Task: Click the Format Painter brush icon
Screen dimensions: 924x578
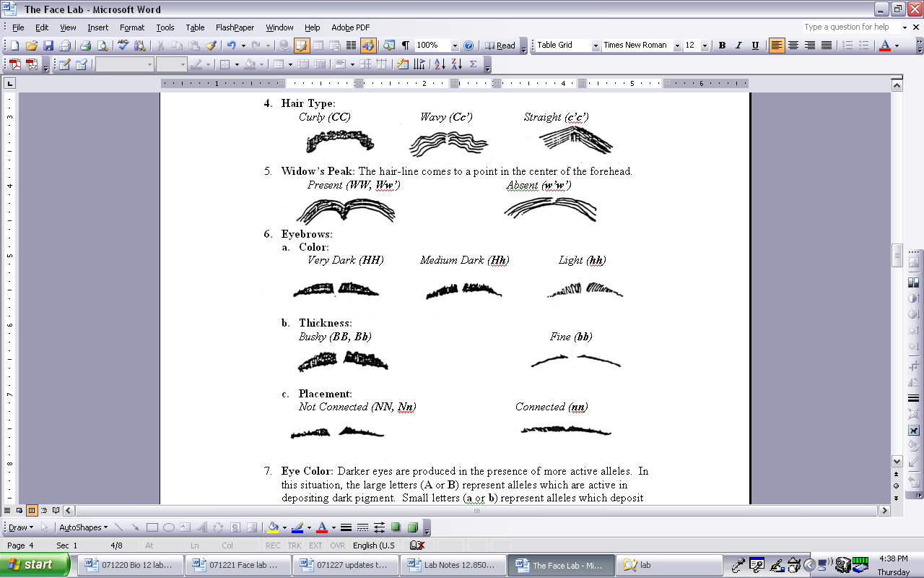Action: (211, 46)
